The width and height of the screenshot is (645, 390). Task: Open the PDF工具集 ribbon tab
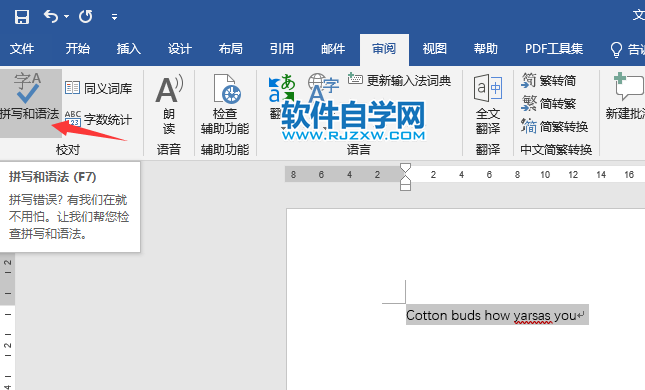[554, 49]
